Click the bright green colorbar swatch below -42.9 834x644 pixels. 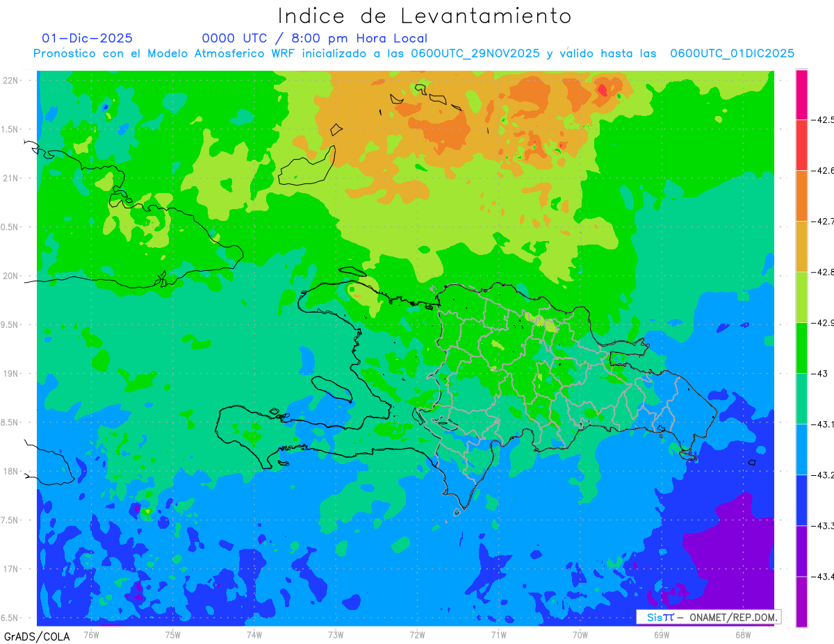pos(801,348)
